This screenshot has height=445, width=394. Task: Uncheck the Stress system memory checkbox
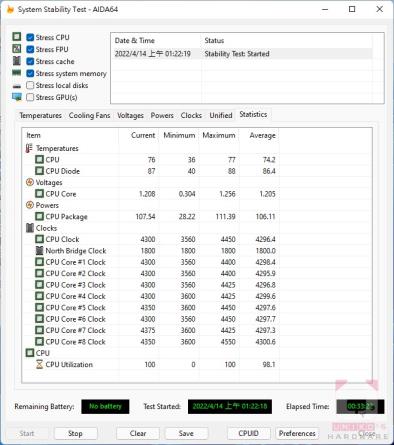(x=30, y=73)
